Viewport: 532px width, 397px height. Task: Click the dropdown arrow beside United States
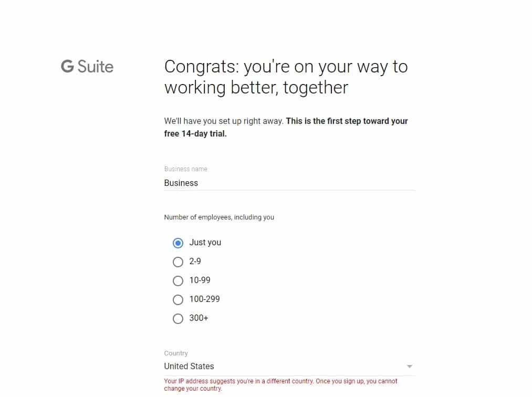(x=410, y=366)
